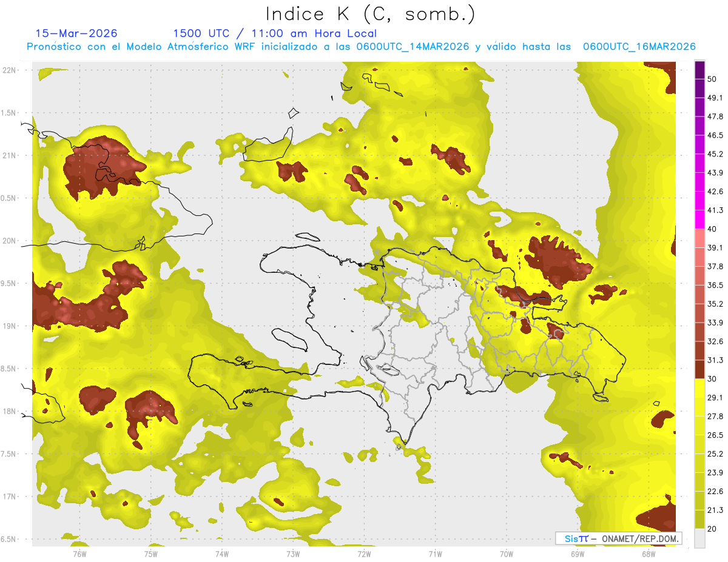The width and height of the screenshot is (728, 562).
Task: Click the '40' value on the color scale
Action: point(712,229)
